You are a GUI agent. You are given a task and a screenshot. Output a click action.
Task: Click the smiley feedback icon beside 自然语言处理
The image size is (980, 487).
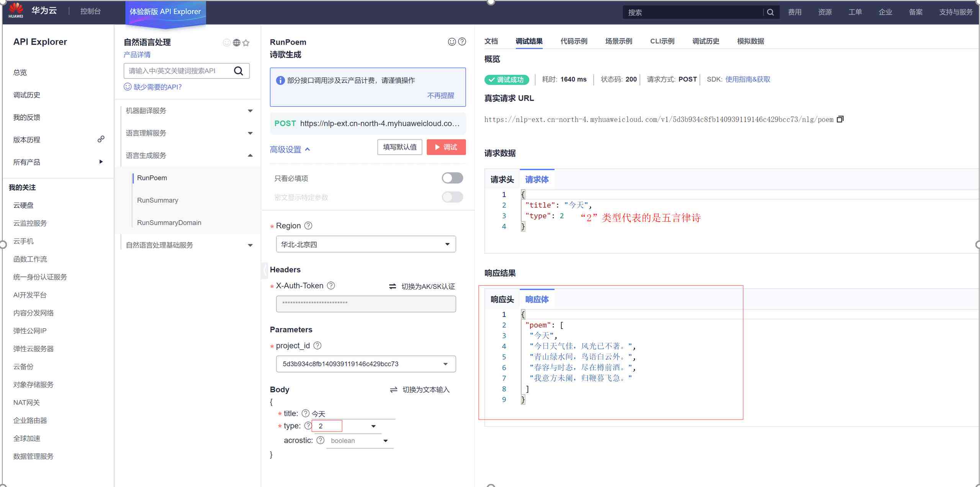(227, 42)
